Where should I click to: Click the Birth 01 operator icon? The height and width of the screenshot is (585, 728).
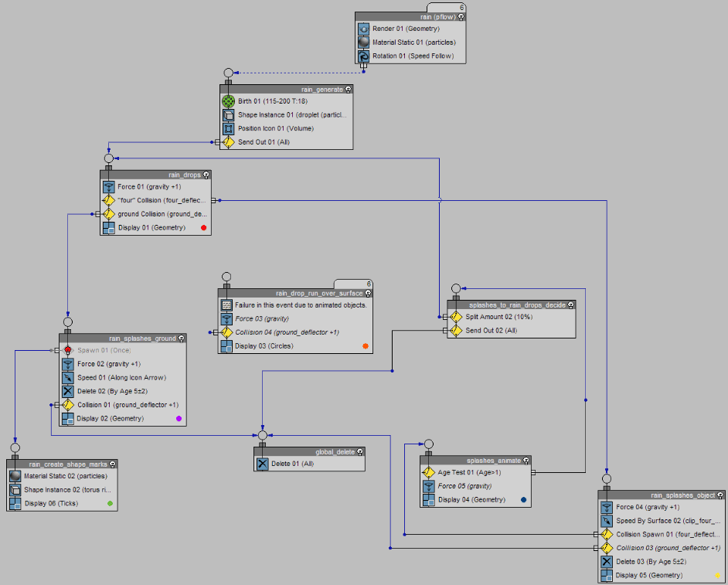pos(228,101)
